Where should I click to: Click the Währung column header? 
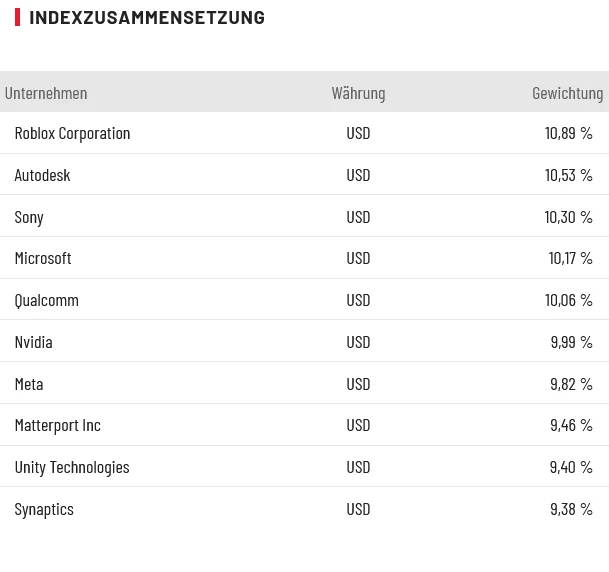coord(358,93)
